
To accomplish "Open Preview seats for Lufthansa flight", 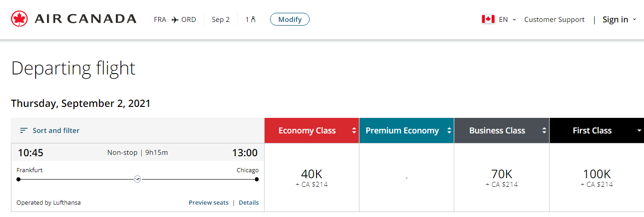I will point(208,202).
